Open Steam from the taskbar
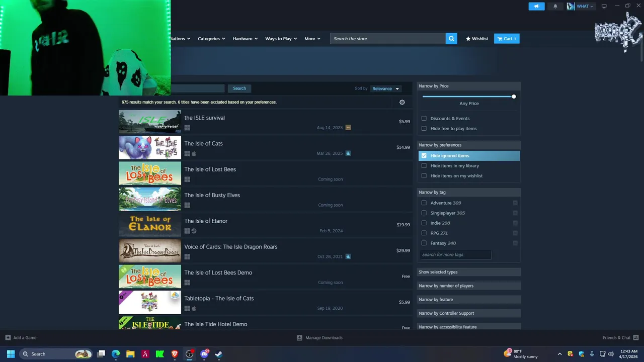The image size is (644, 362). [219, 354]
